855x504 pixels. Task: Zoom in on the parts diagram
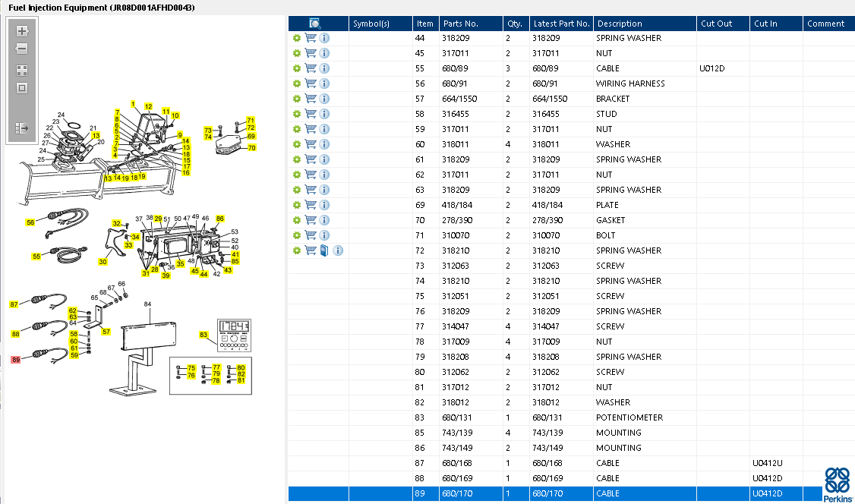[22, 31]
